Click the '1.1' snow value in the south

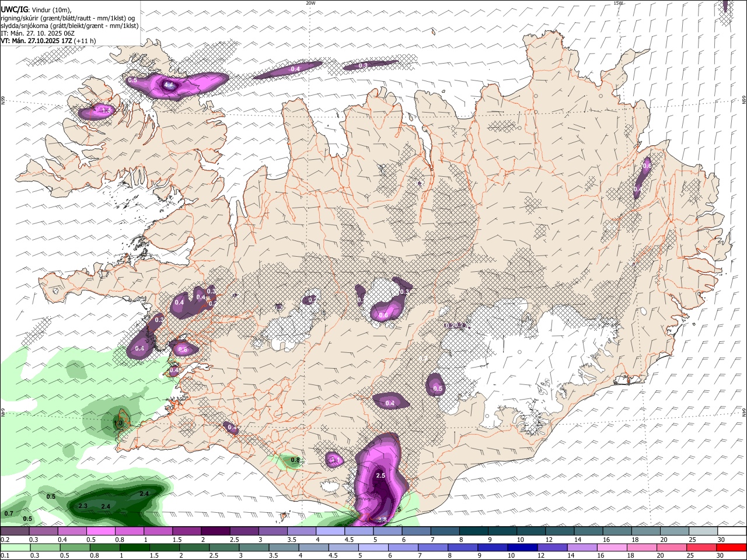point(335,460)
